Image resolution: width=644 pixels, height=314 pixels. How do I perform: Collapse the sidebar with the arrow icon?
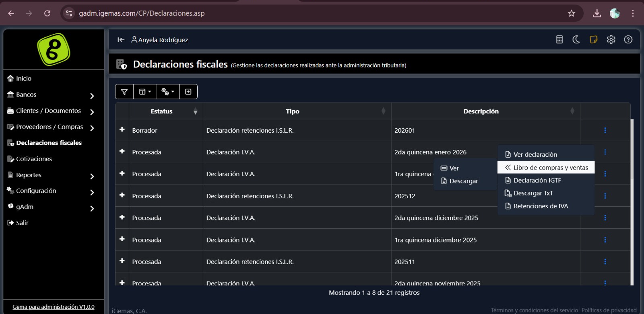[121, 40]
